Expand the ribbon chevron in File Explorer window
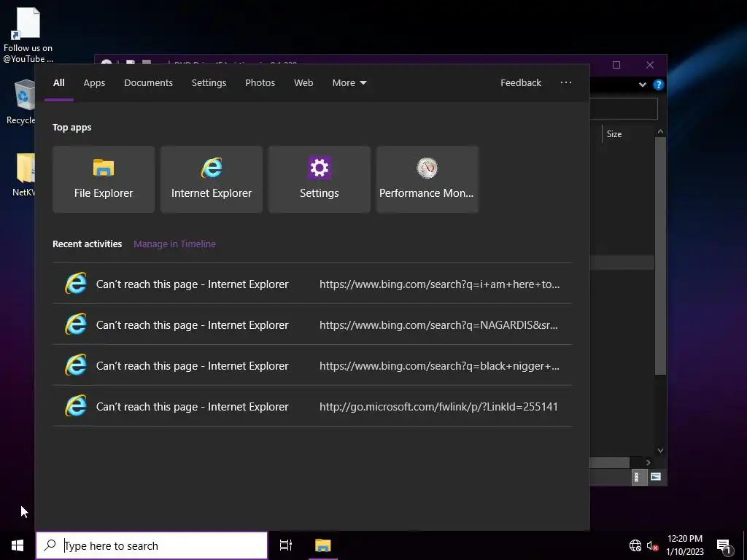Viewport: 747px width, 560px height. [x=643, y=85]
